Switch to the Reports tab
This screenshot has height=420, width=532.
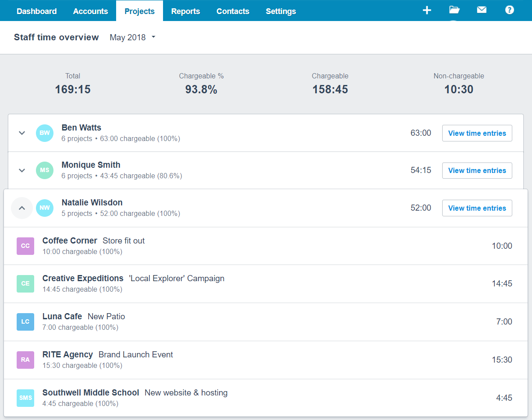[185, 11]
